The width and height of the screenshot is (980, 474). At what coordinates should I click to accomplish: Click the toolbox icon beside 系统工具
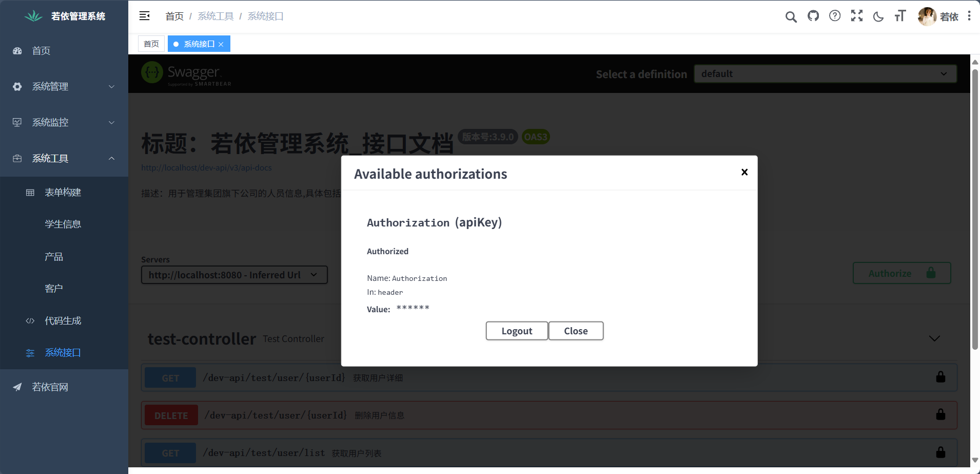[17, 158]
